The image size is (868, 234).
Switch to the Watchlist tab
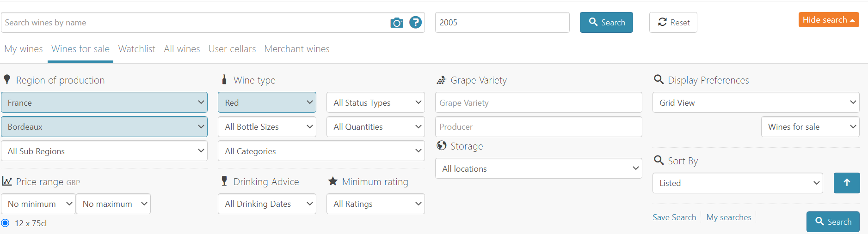point(136,49)
